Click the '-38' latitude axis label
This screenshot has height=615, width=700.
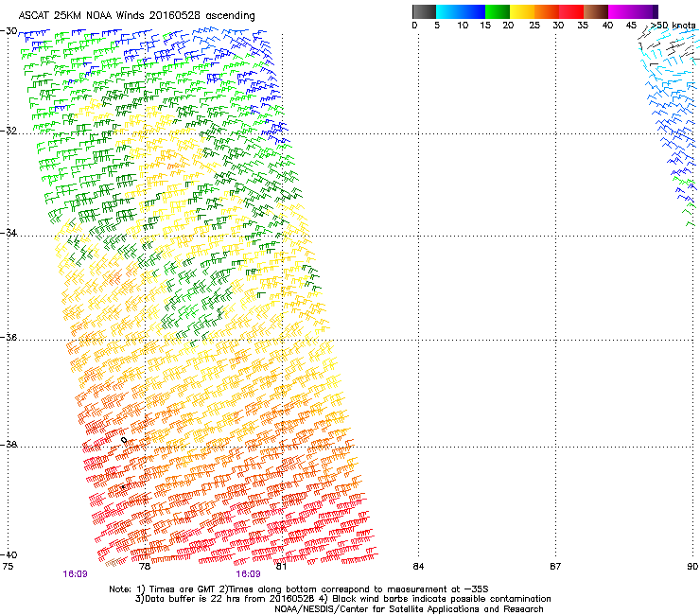[x=9, y=445]
